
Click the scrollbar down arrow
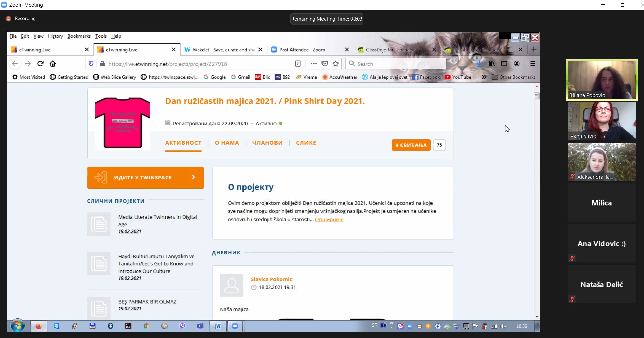coord(537,317)
